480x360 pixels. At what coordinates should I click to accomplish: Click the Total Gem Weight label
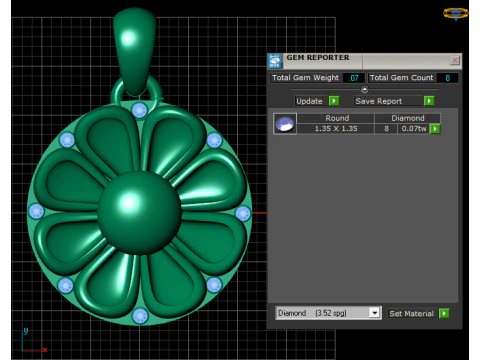pos(305,78)
